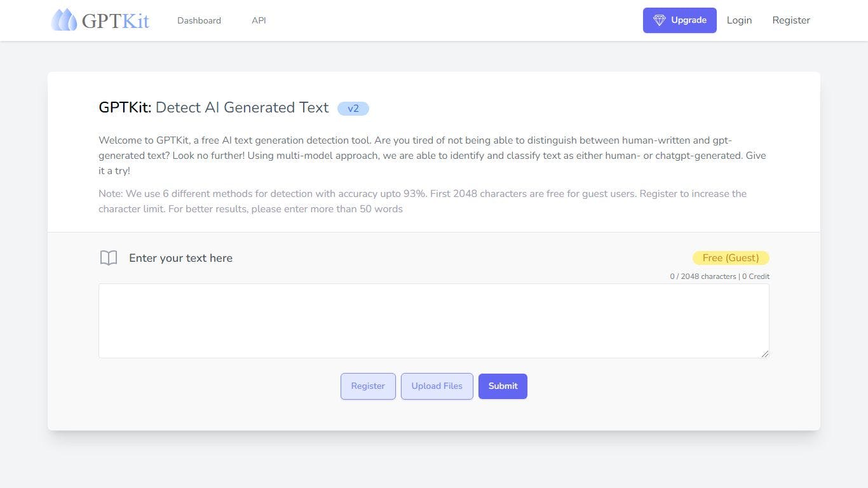Image resolution: width=868 pixels, height=488 pixels.
Task: Open the Dashboard page from the navbar
Action: (199, 20)
